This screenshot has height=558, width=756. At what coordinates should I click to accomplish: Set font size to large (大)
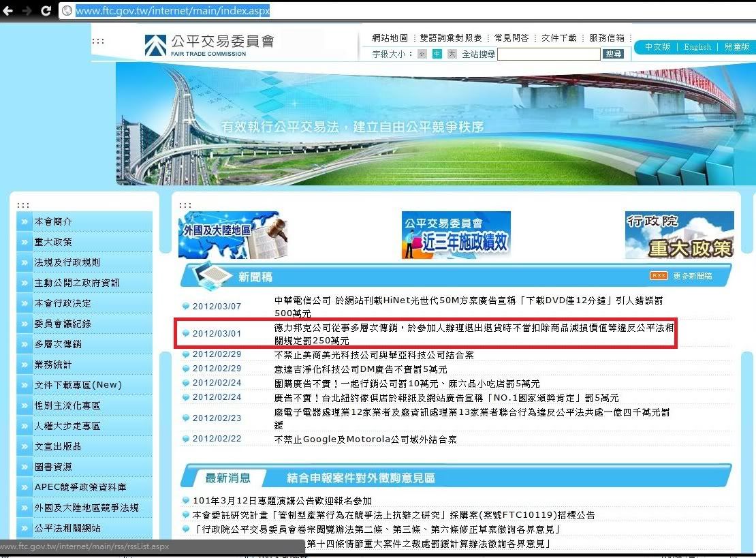click(x=452, y=54)
